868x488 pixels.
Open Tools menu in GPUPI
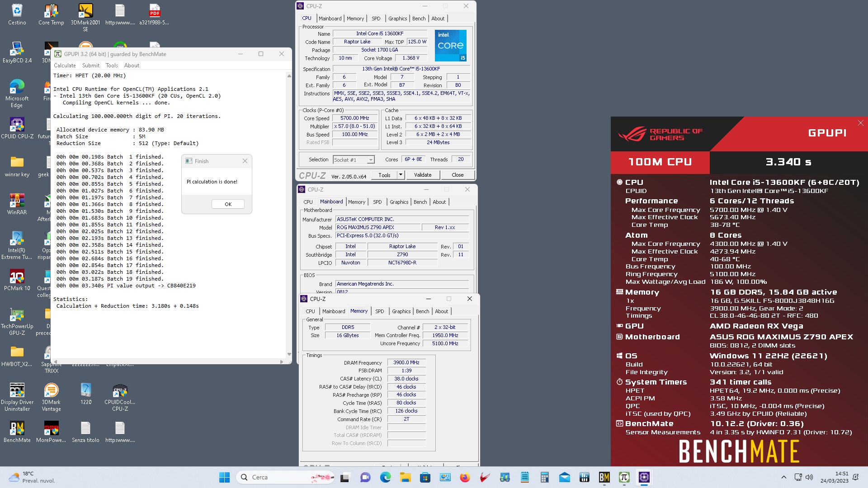click(x=112, y=66)
